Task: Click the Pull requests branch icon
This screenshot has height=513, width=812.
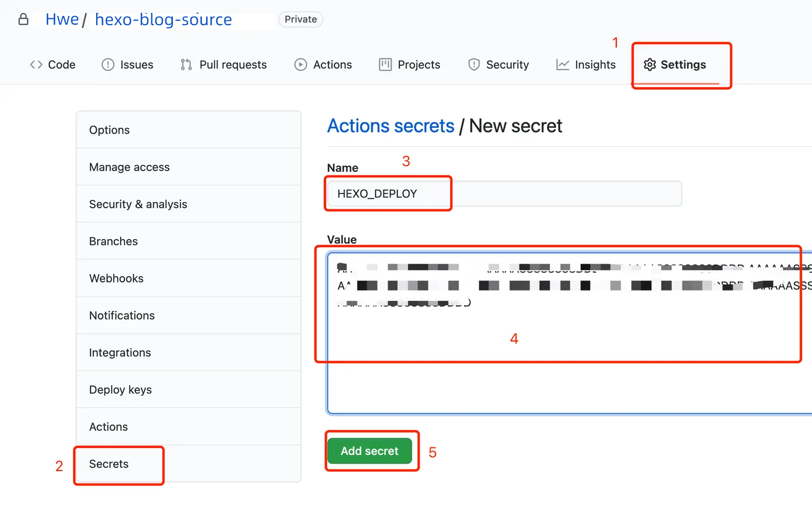Action: click(186, 65)
